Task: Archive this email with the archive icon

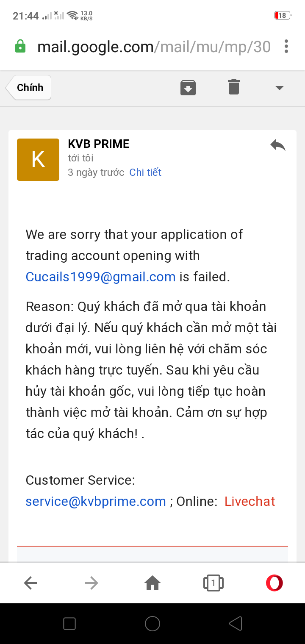Action: click(x=188, y=88)
